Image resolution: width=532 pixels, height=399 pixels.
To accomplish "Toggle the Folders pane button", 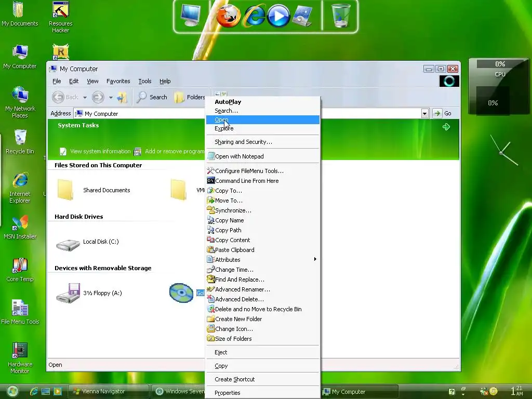I will [x=189, y=97].
